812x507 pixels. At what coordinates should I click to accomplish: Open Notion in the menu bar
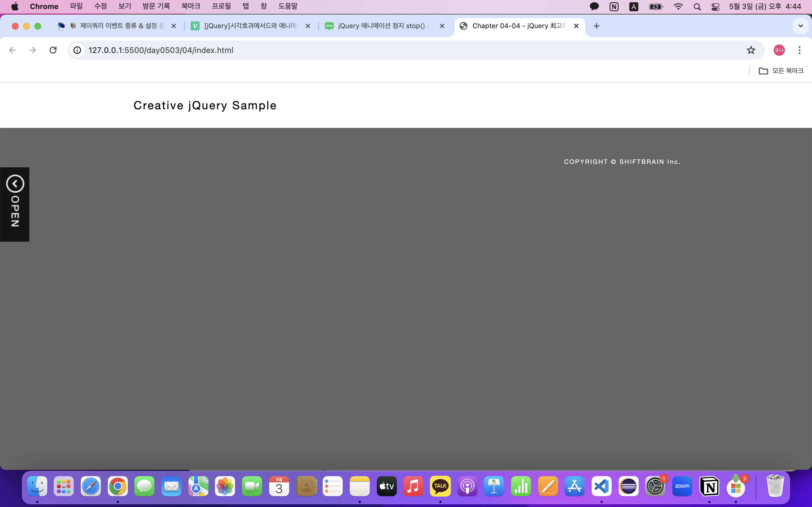614,7
